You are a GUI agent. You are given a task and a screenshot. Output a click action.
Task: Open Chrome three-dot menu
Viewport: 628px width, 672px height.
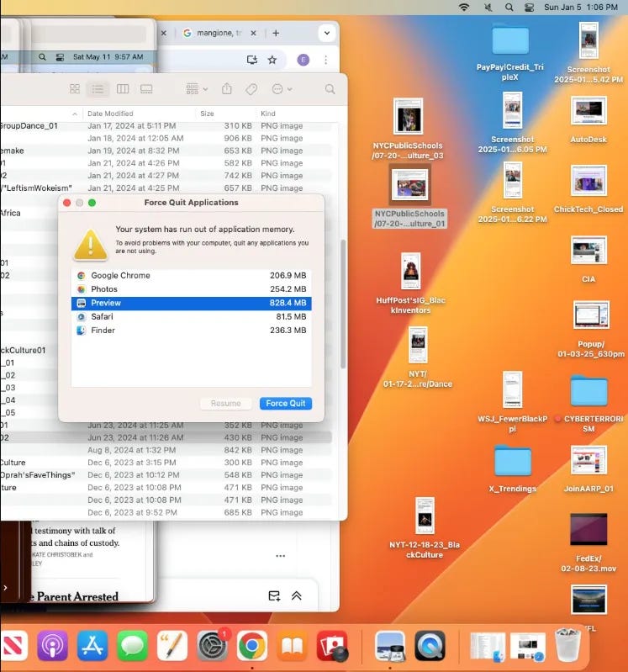[x=326, y=60]
